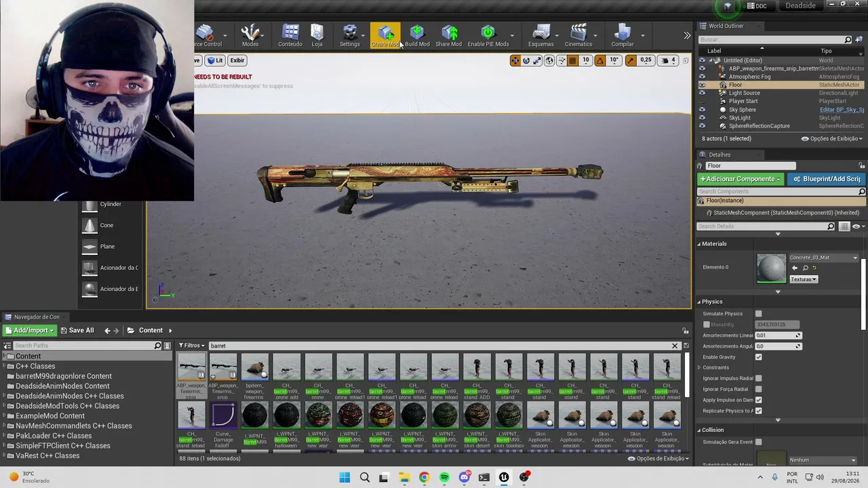Select the translate gizmo tool in viewport

(x=515, y=60)
